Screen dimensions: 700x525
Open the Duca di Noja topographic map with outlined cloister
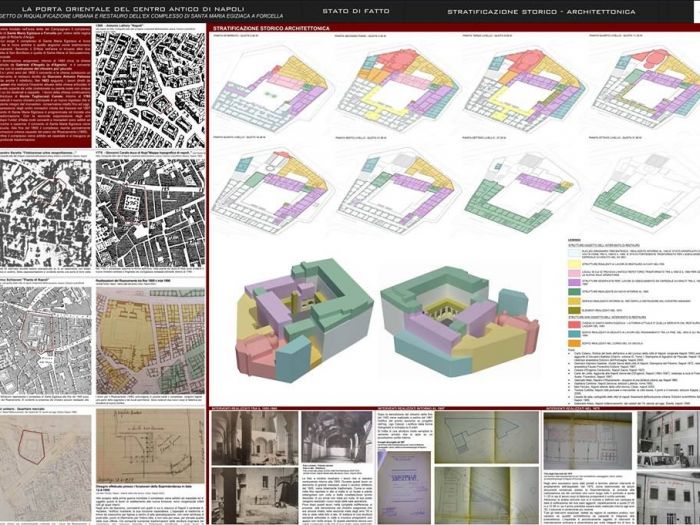click(x=150, y=213)
